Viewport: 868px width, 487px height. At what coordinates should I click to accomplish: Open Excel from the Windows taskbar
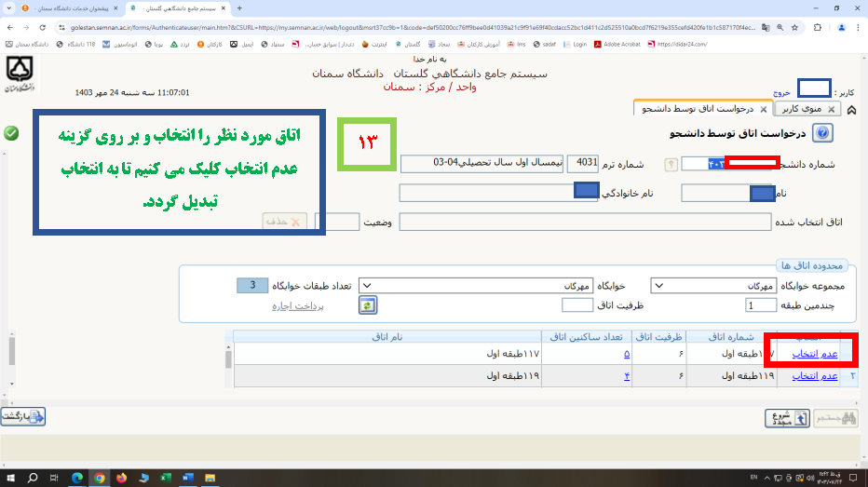point(166,477)
